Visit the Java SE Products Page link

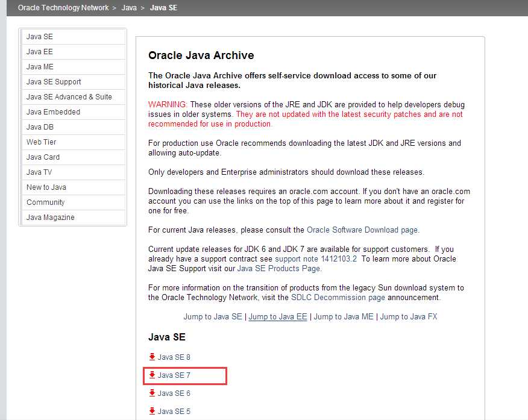click(279, 269)
